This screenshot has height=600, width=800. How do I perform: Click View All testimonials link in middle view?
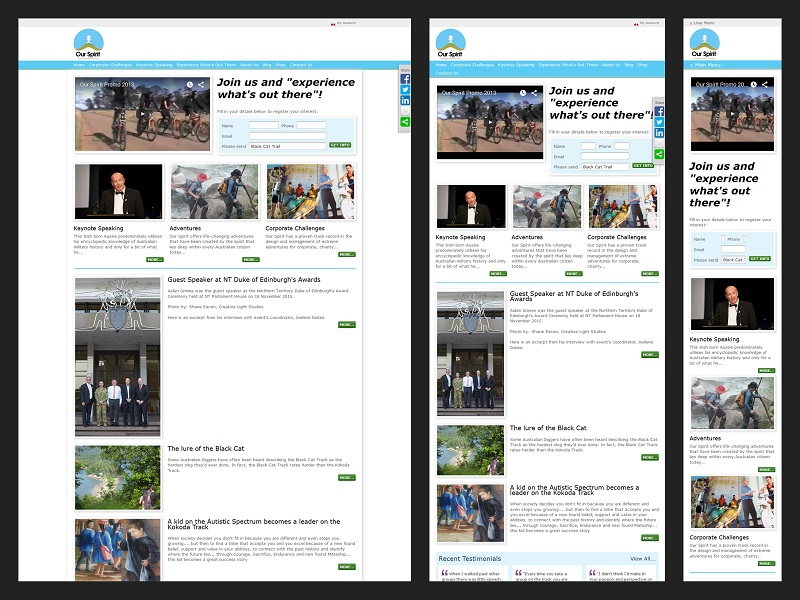[x=642, y=559]
